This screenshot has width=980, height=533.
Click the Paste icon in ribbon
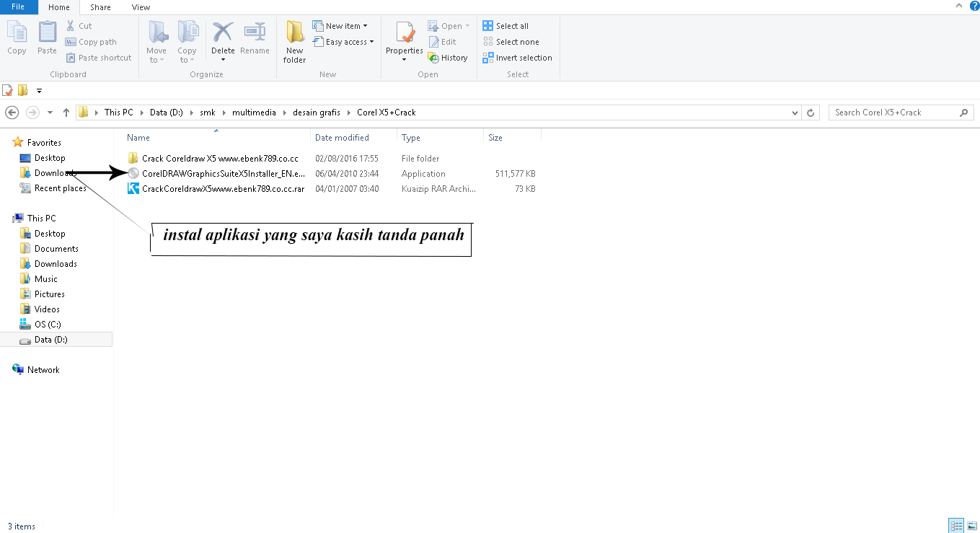coord(47,32)
